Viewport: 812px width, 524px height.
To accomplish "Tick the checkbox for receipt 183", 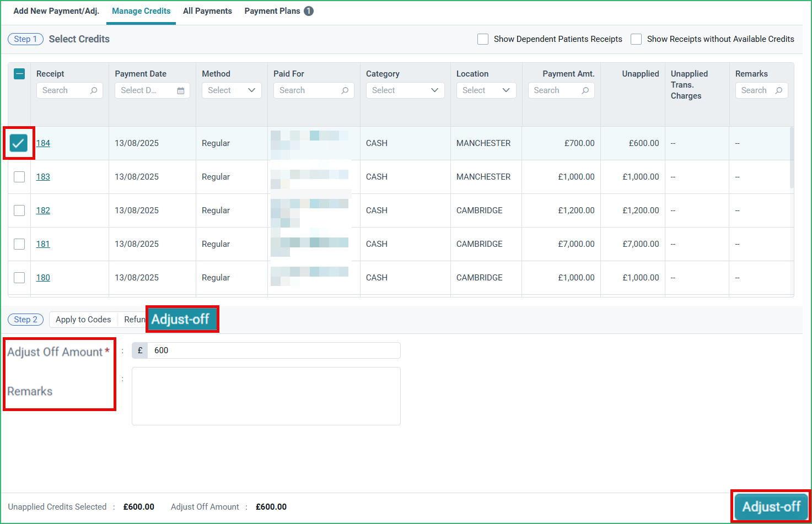I will 19,177.
